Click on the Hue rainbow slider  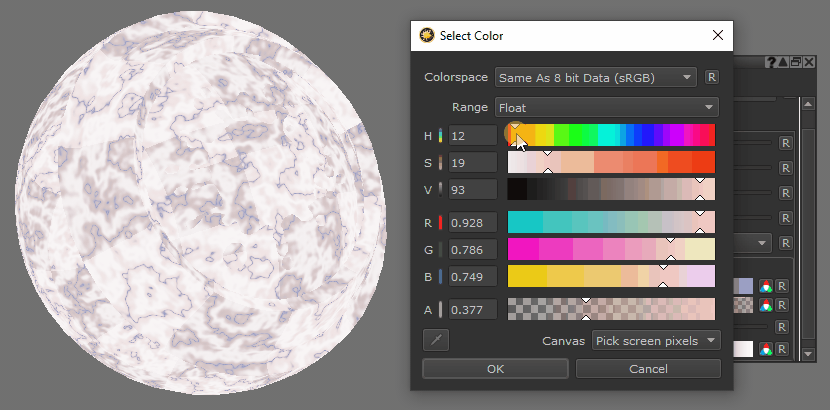point(611,135)
